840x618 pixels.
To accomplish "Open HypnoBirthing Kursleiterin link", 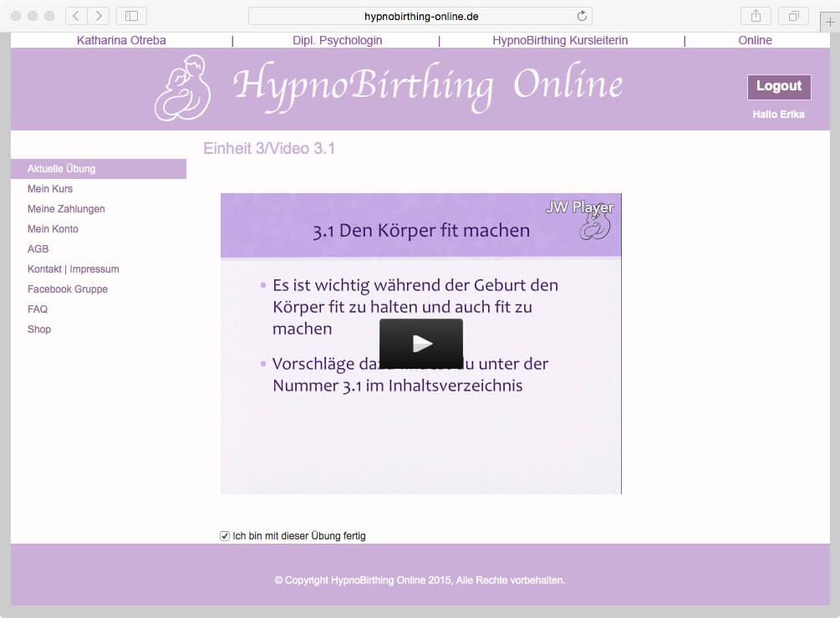I will (560, 40).
